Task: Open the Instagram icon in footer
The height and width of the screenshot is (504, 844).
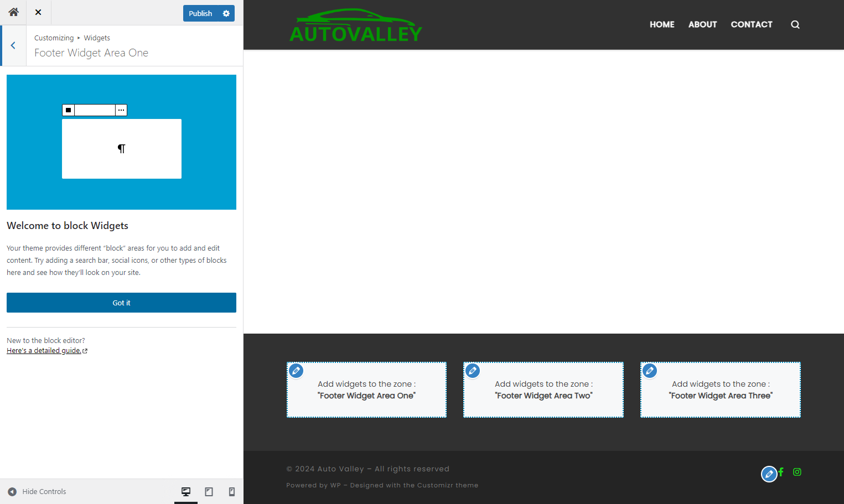Action: pos(797,472)
